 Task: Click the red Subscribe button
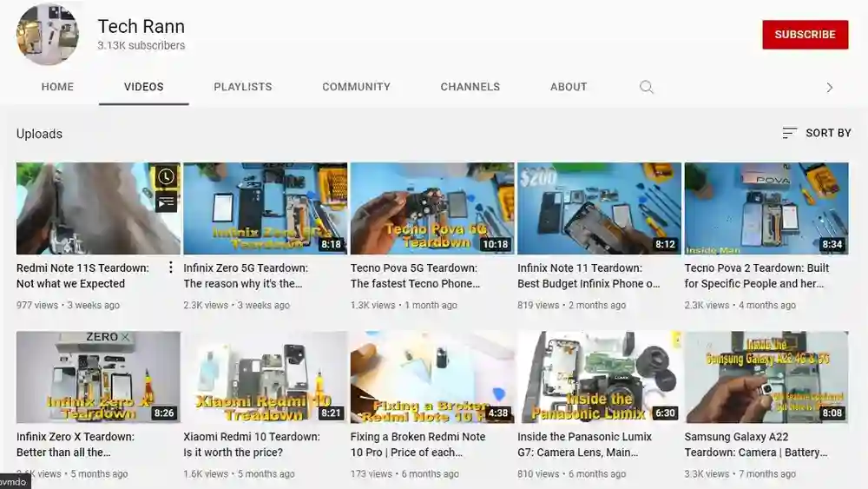pos(805,35)
